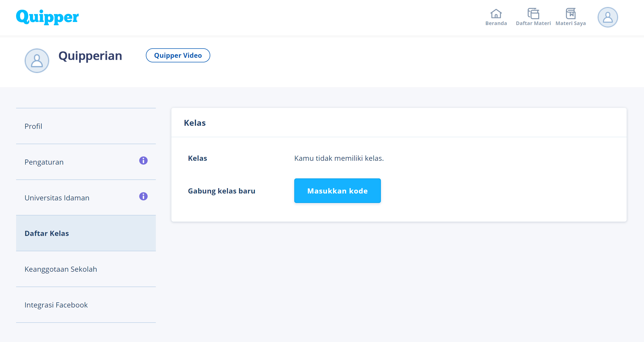The image size is (644, 342).
Task: Click the info icon beside Pengaturan
Action: point(143,161)
